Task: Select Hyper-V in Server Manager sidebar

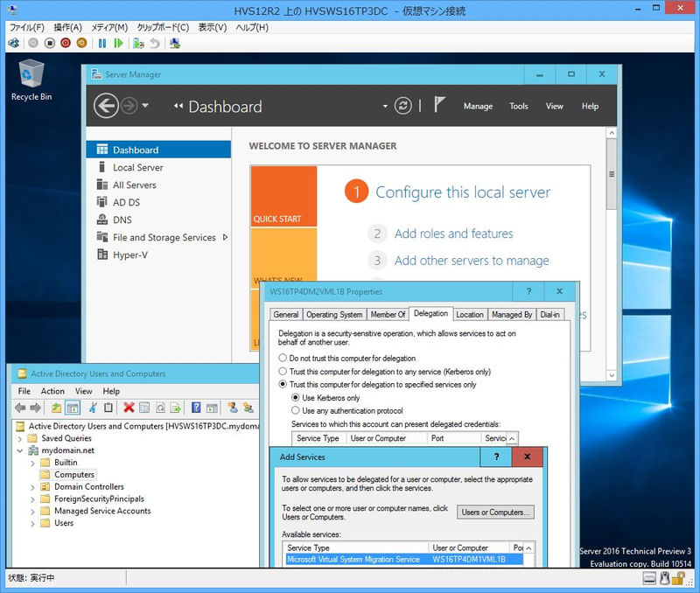Action: coord(158,255)
